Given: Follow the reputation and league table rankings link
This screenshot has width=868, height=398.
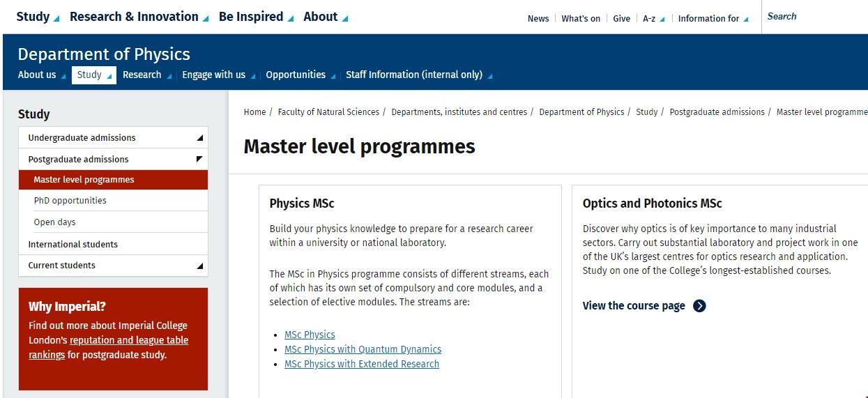Looking at the screenshot, I should [129, 341].
